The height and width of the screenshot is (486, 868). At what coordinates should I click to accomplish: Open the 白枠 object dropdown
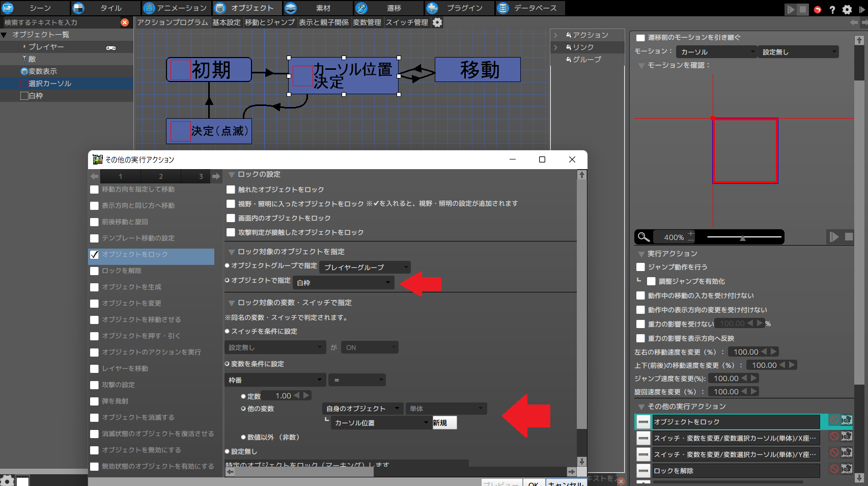tap(343, 282)
